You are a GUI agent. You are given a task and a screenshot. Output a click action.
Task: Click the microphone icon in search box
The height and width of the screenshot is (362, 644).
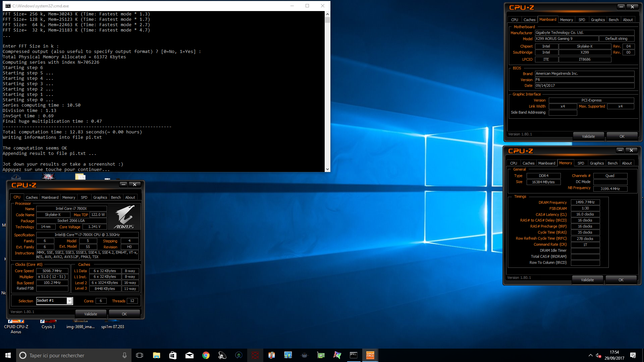coord(124,355)
